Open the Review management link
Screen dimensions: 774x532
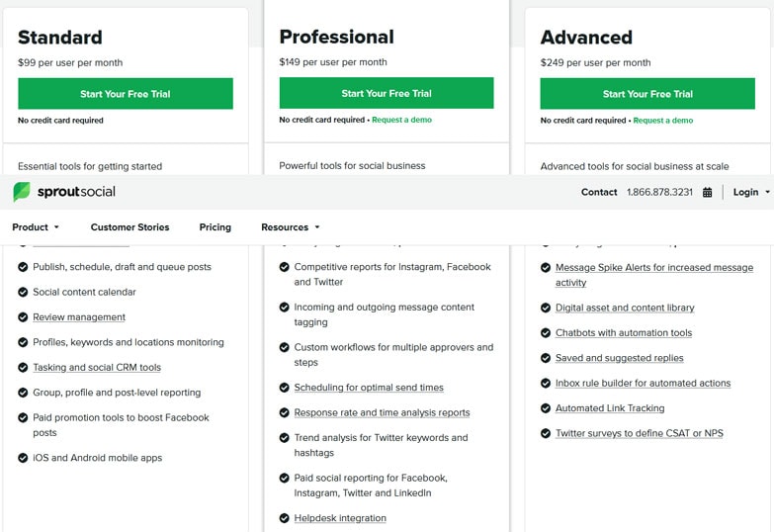(x=79, y=317)
